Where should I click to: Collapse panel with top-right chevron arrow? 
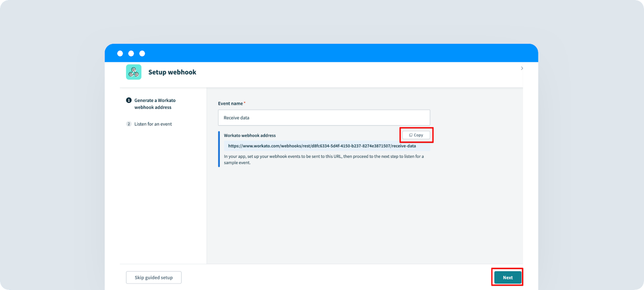522,68
